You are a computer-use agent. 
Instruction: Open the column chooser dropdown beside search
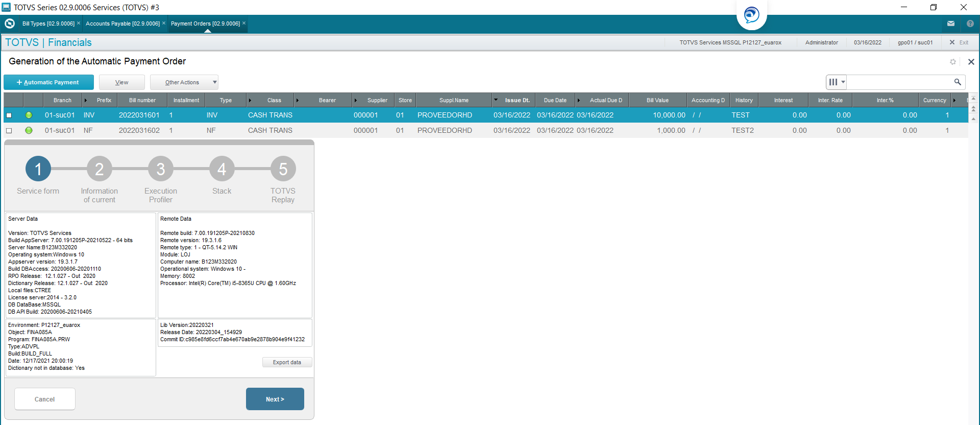(x=837, y=82)
